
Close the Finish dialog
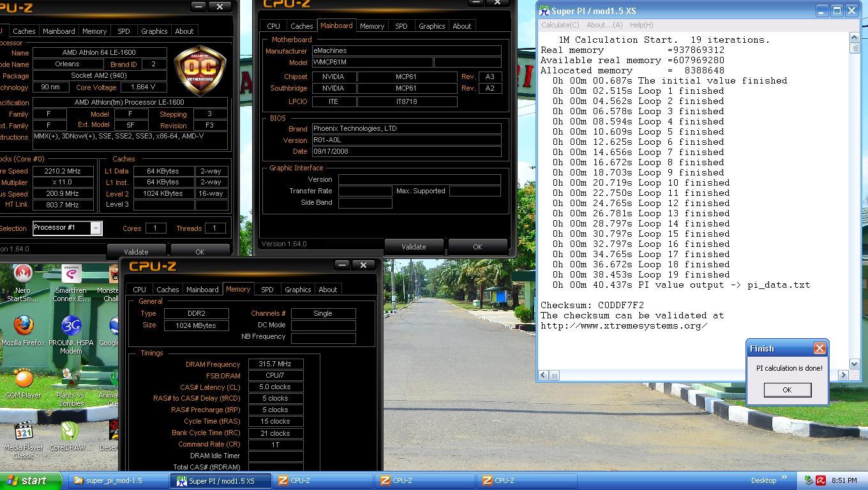[819, 348]
